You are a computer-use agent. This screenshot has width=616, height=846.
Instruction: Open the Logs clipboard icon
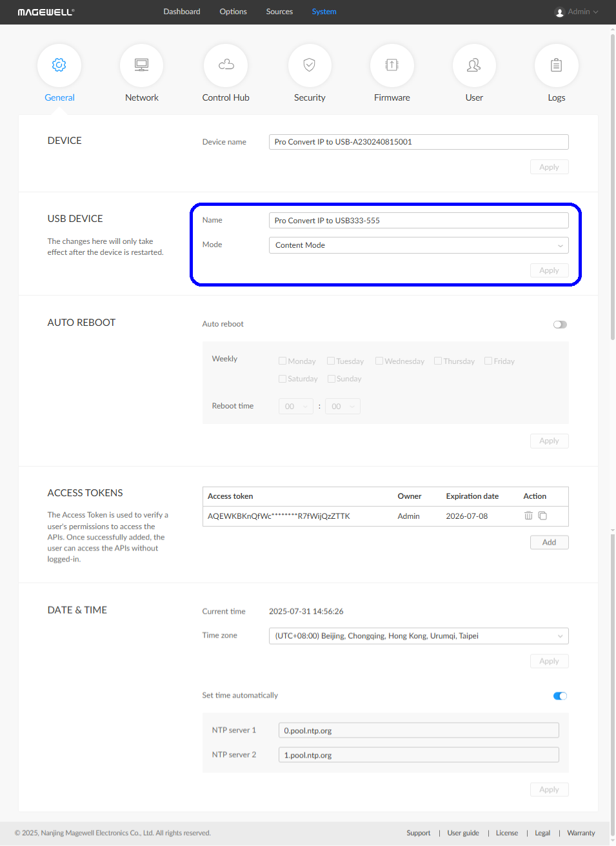(557, 65)
